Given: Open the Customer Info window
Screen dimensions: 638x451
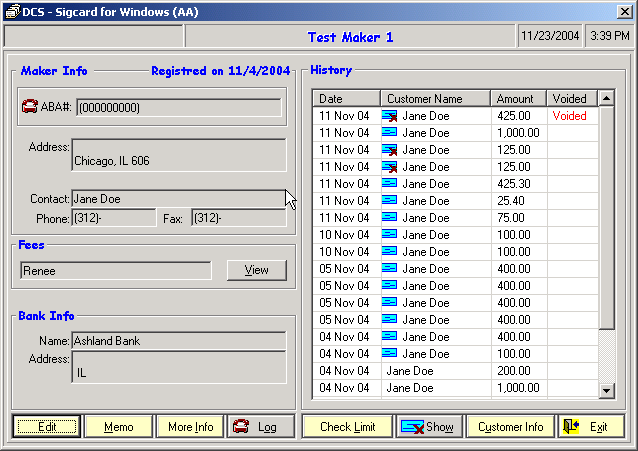Looking at the screenshot, I should (x=510, y=427).
